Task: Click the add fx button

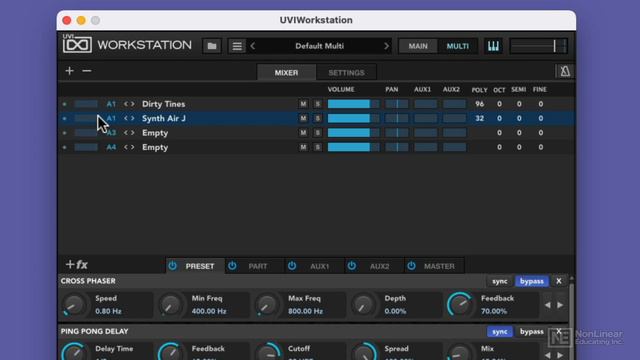Action: point(77,265)
